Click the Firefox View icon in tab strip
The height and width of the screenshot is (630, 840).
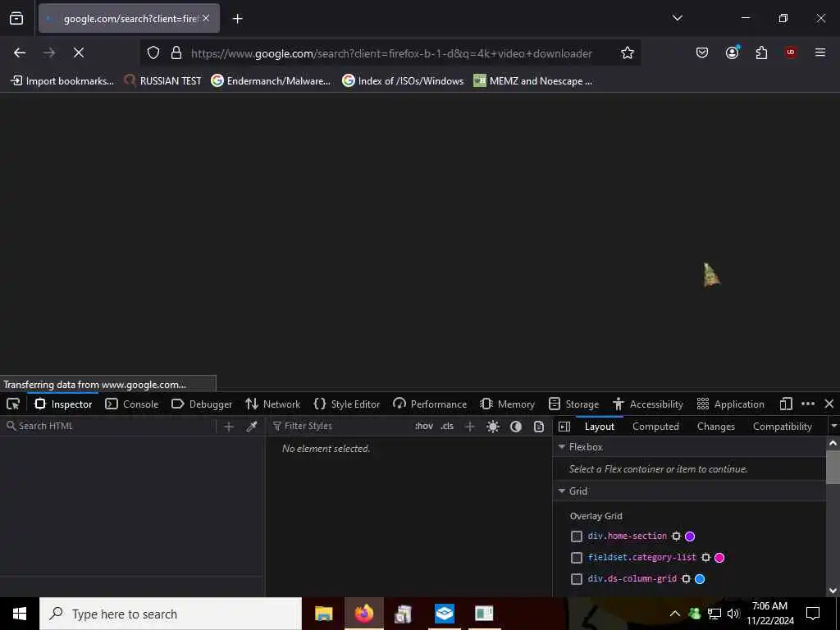tap(16, 18)
